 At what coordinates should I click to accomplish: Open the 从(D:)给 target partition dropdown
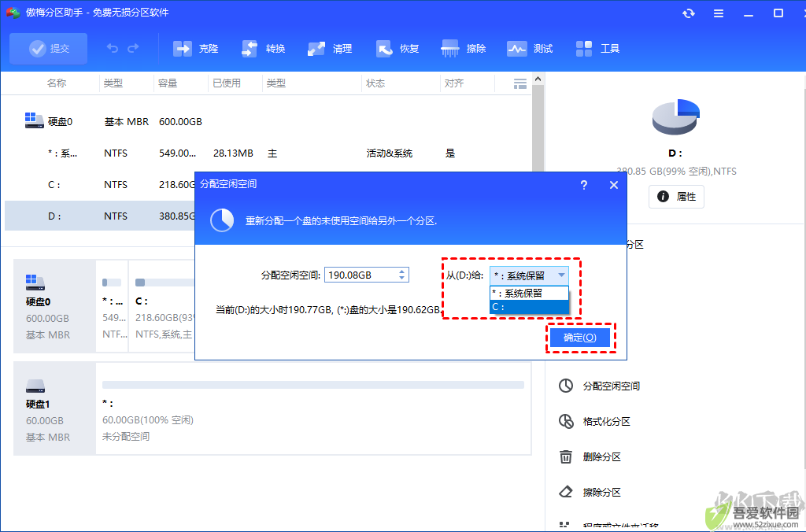click(x=529, y=275)
